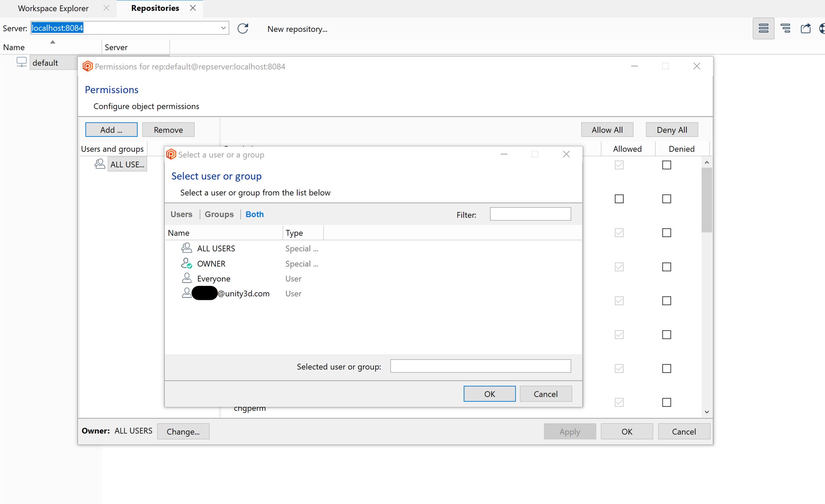Open the Server dropdown
The width and height of the screenshot is (825, 504).
tap(223, 28)
